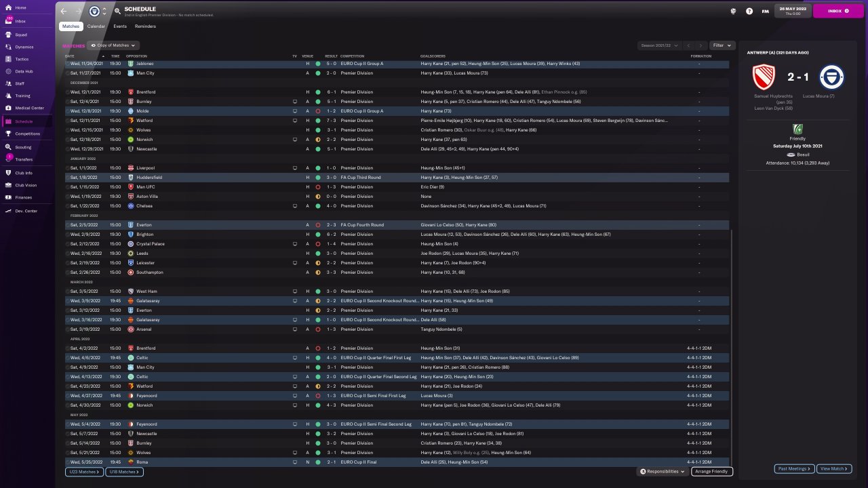Screen dimensions: 868x488
Task: Click the forward navigation arrow
Action: (x=78, y=11)
